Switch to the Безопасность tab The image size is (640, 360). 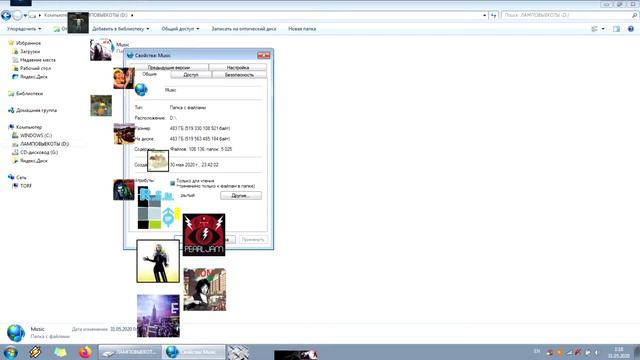click(240, 75)
